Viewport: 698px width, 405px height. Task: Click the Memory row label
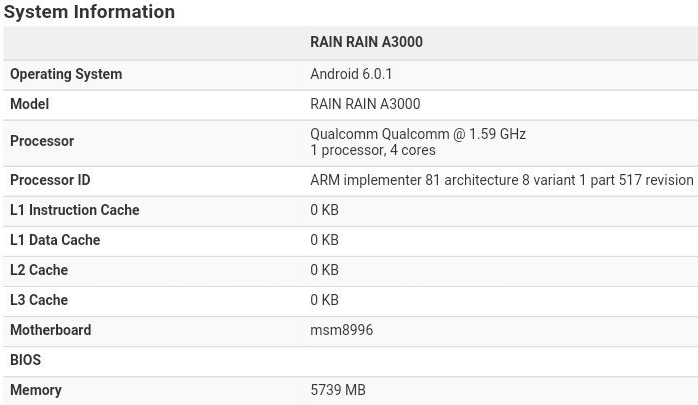(36, 390)
